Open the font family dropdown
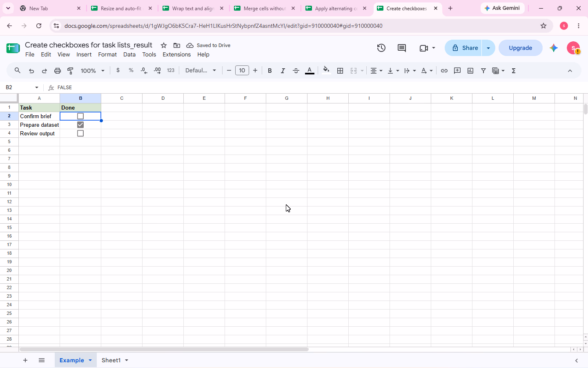This screenshot has height=368, width=588. pos(200,70)
